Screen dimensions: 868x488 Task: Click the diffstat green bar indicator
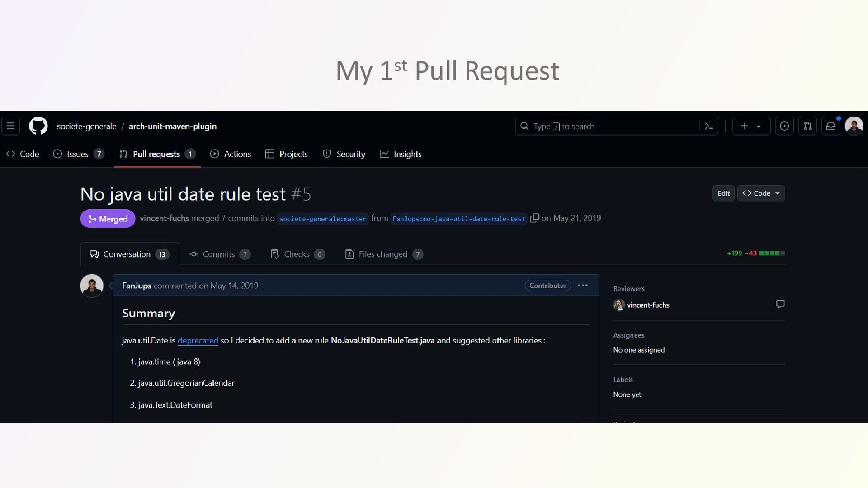point(772,253)
